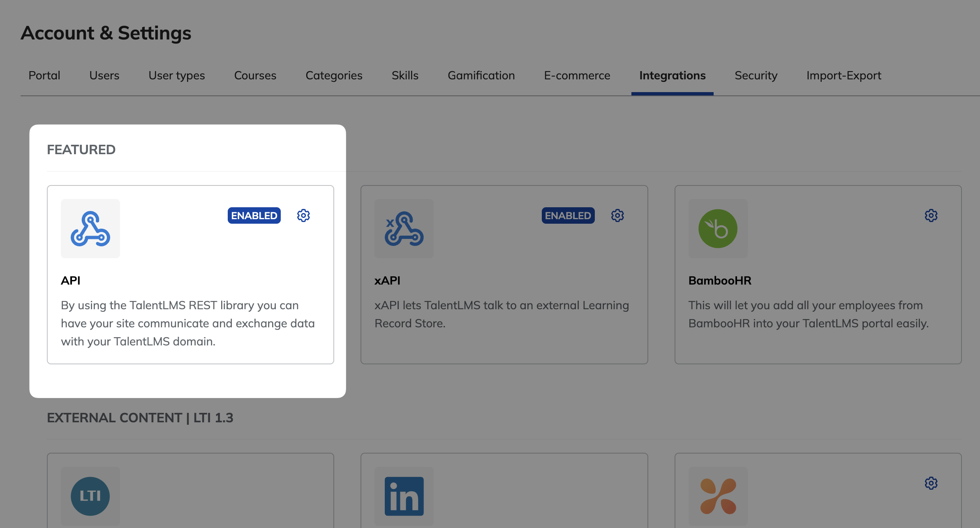The height and width of the screenshot is (528, 980).
Task: Click the xAPI logo icon
Action: [404, 229]
